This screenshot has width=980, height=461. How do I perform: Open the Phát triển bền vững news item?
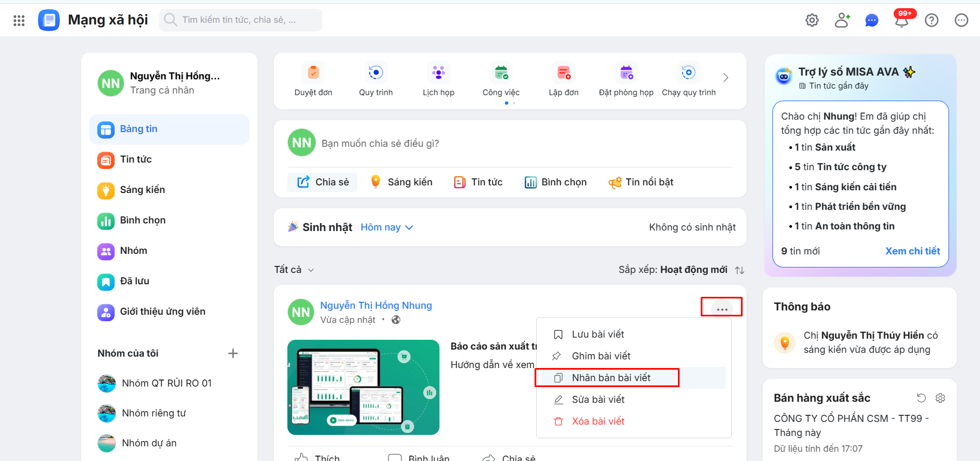point(850,207)
